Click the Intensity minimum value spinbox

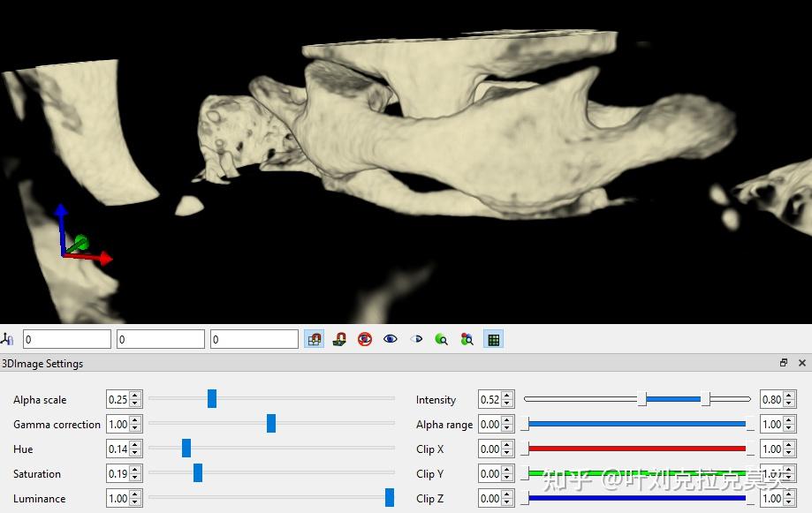(x=490, y=400)
